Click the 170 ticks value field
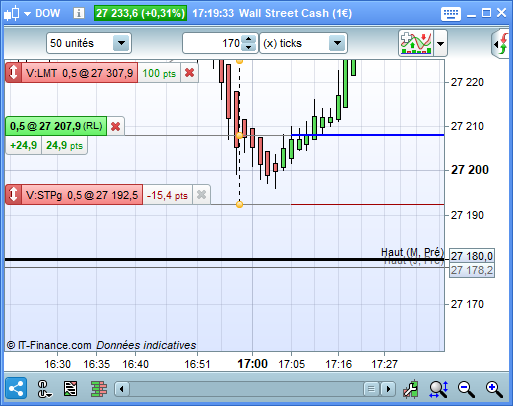Viewport: 513px width, 406px height. pos(212,43)
